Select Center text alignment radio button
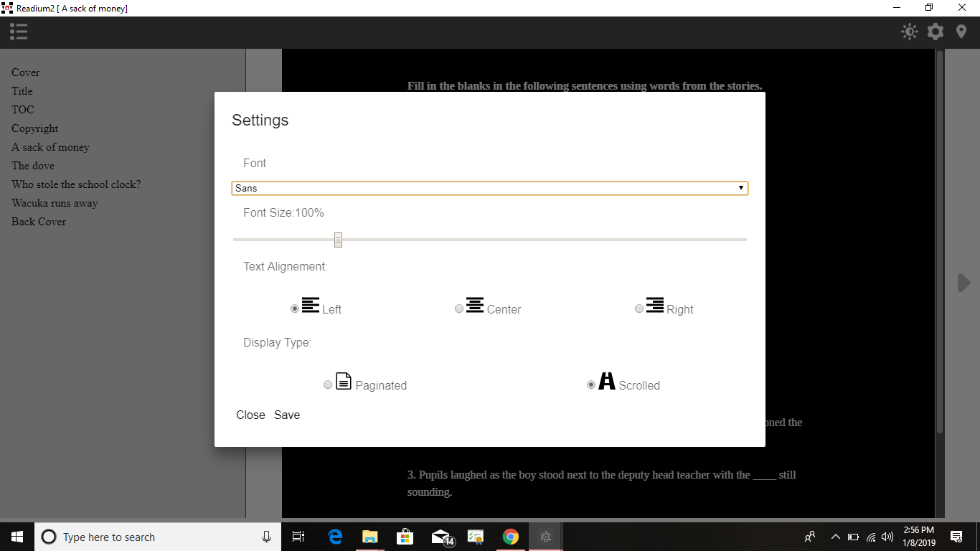 [x=459, y=309]
